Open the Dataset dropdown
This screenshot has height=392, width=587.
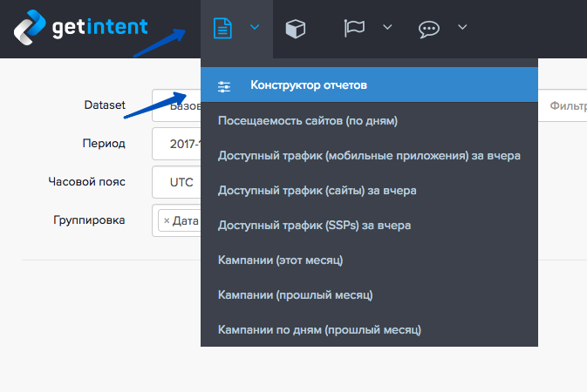point(176,106)
